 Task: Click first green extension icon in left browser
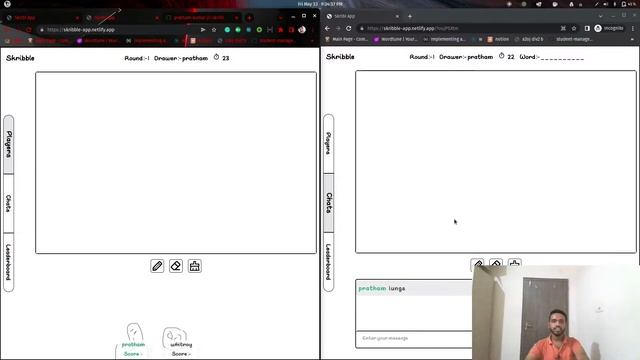click(227, 30)
